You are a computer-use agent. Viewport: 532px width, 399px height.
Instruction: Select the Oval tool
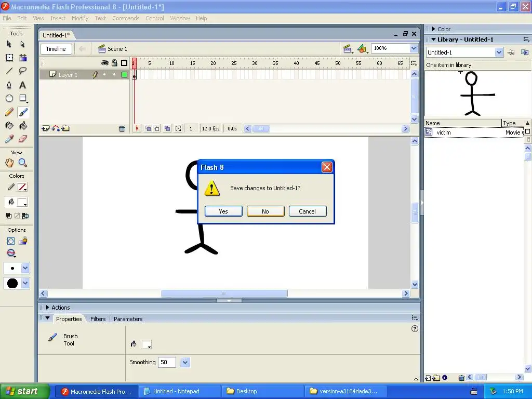coord(9,98)
